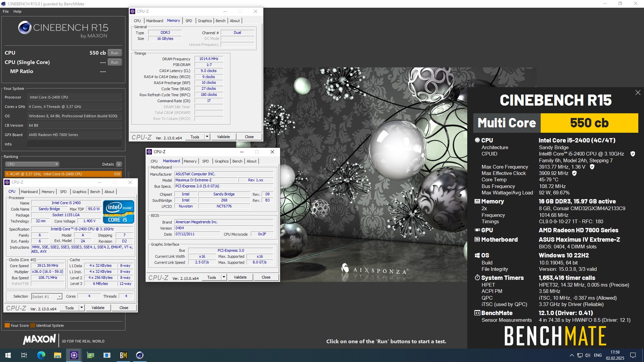Open Bench tab in CPU CPU-Z window

click(95, 192)
